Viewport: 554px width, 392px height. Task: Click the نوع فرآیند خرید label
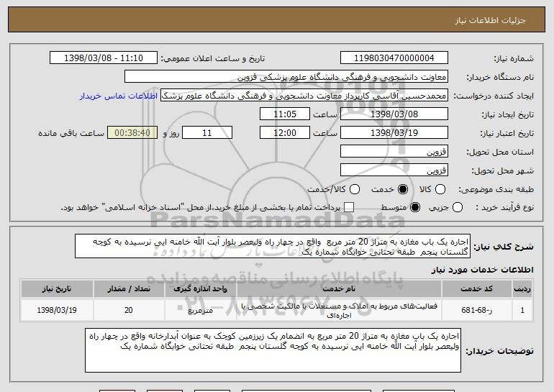[504, 208]
